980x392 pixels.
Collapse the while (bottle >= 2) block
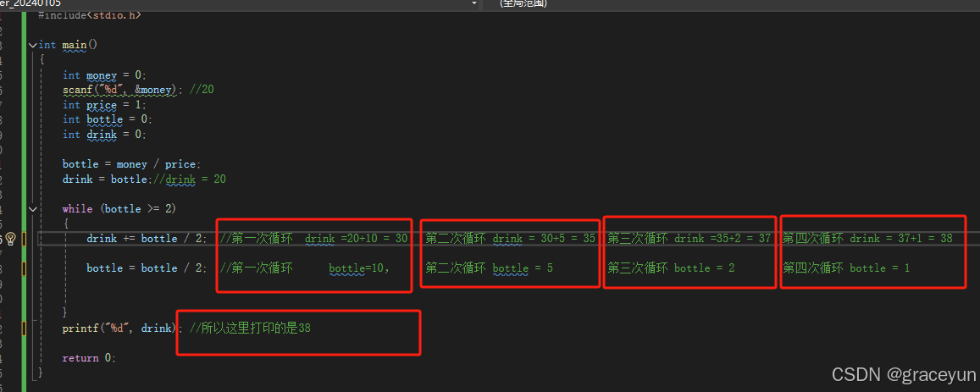click(x=32, y=209)
